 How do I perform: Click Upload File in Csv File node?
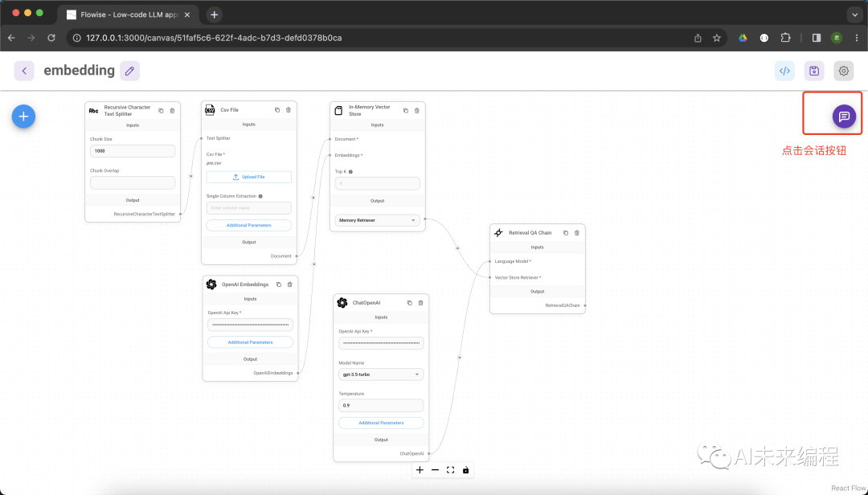click(248, 177)
